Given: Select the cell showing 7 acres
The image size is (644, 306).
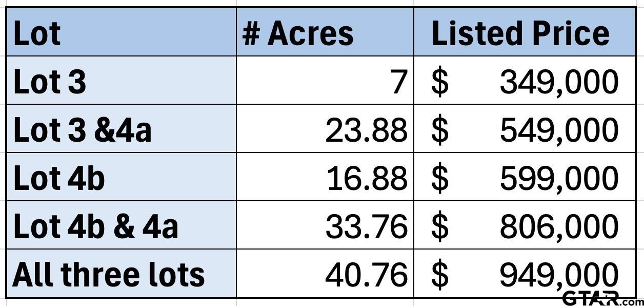Looking at the screenshot, I should (325, 81).
